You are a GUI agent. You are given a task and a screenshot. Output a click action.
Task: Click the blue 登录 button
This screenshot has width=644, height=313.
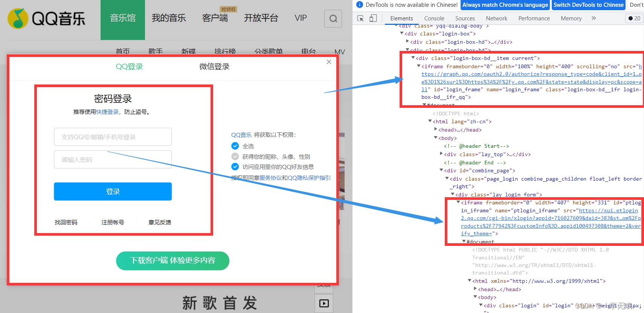pyautogui.click(x=113, y=192)
